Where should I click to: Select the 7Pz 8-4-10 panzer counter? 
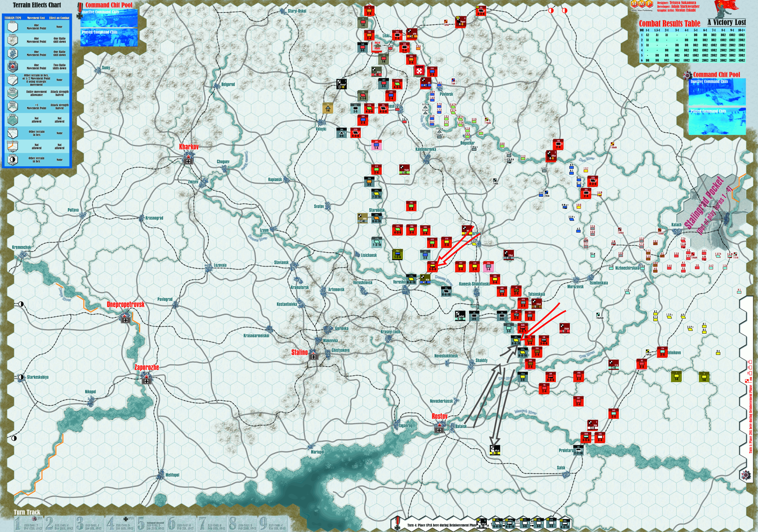(x=446, y=292)
